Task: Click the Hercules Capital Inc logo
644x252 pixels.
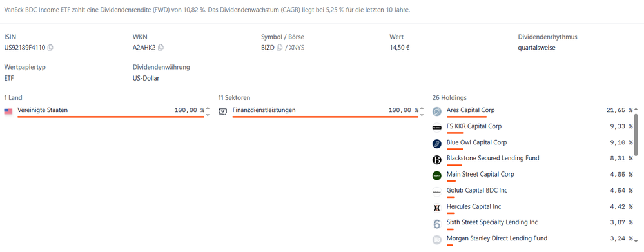Action: [x=437, y=208]
